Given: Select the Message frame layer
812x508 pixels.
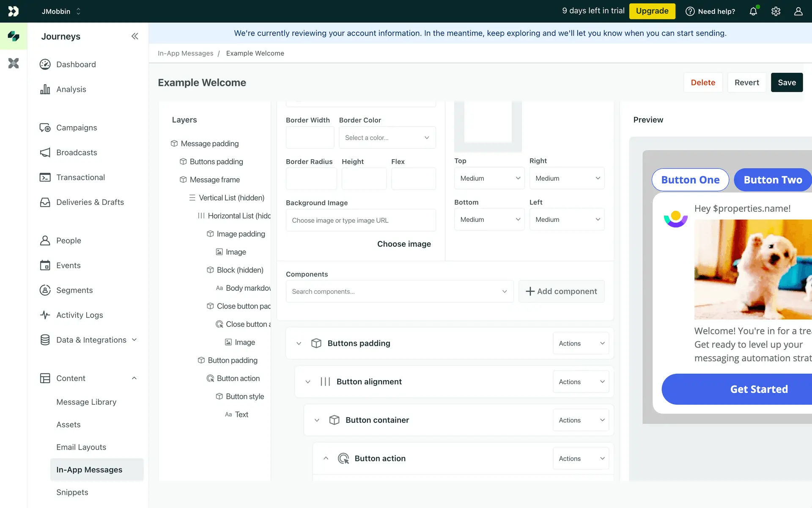Looking at the screenshot, I should click(x=214, y=180).
